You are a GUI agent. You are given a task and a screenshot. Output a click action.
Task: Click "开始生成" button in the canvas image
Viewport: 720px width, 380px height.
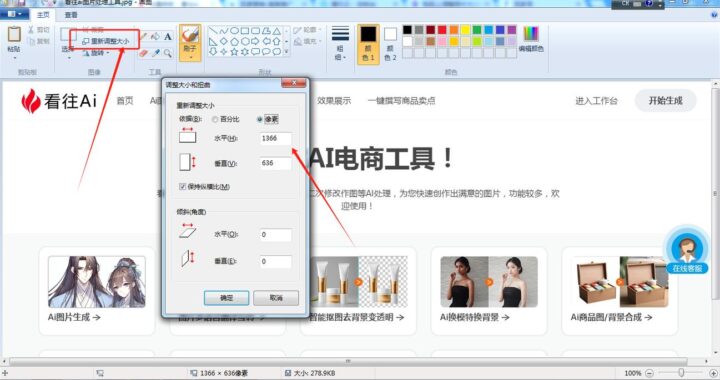(x=665, y=101)
